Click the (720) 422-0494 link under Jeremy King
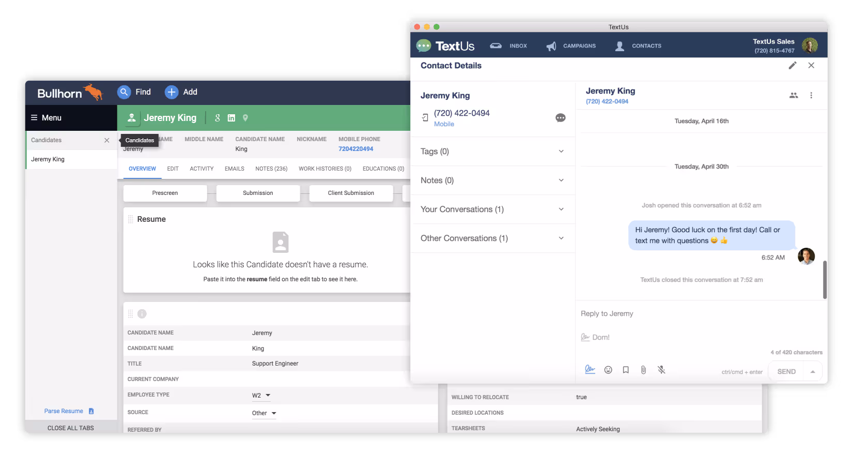Screen dimensions: 868x455 point(607,101)
